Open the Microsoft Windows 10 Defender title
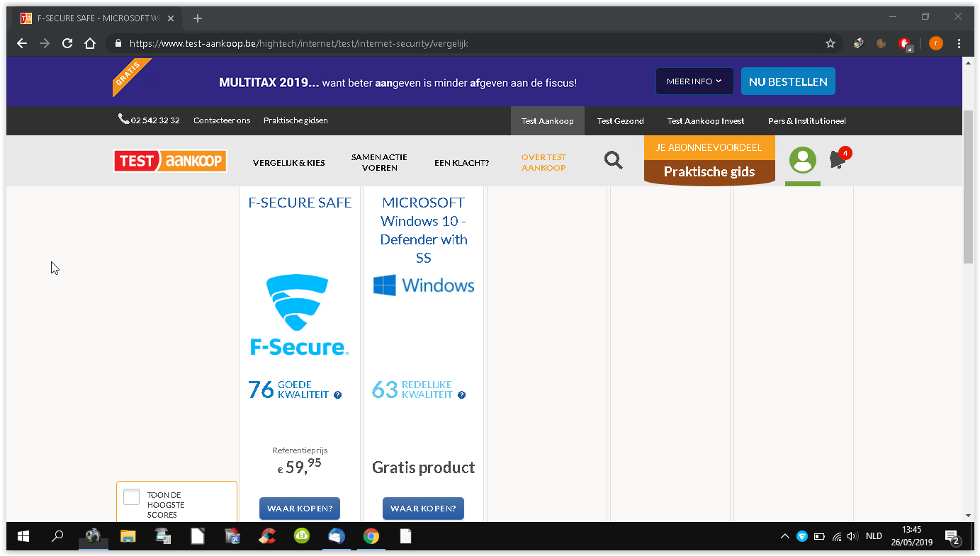Screen dimensions: 980x556 (x=424, y=230)
